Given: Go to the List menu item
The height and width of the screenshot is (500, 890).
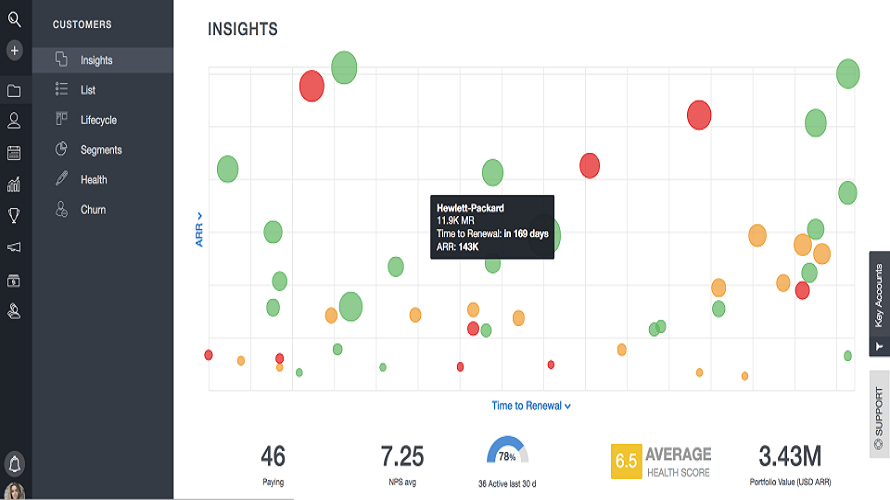Looking at the screenshot, I should [x=88, y=90].
